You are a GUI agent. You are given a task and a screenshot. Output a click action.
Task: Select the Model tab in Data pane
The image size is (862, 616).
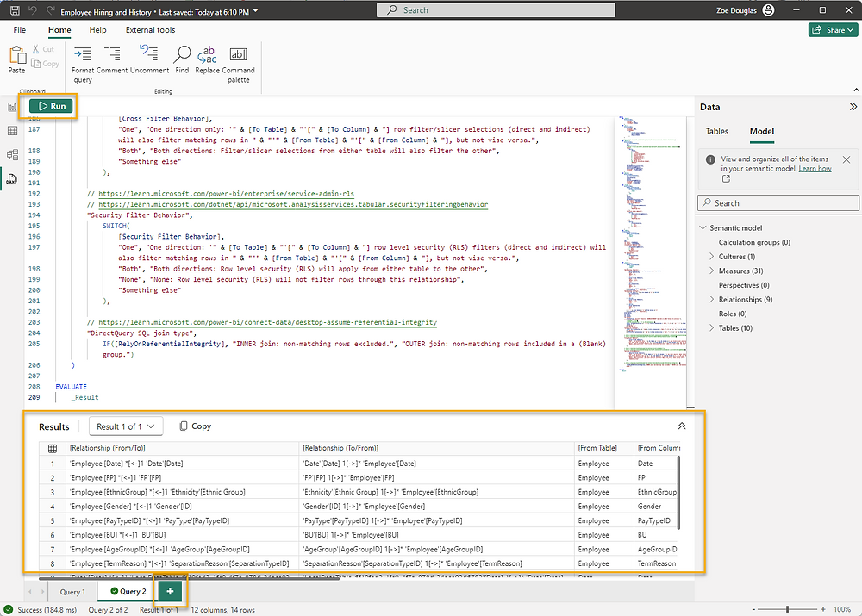[x=762, y=131]
